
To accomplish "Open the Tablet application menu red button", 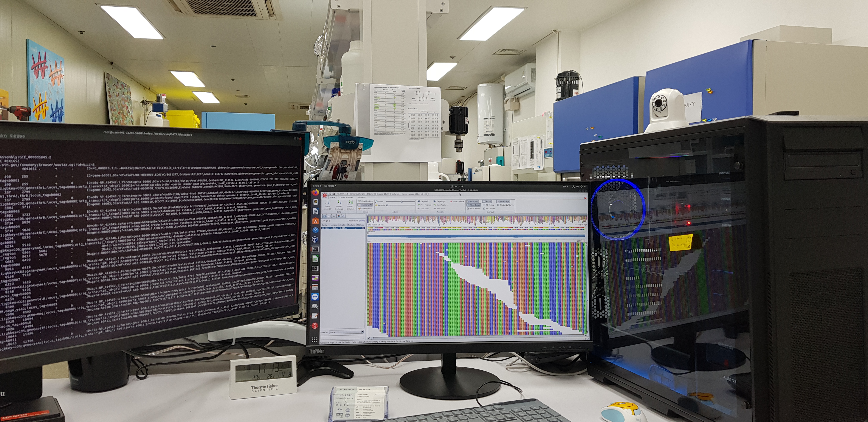I will point(324,195).
